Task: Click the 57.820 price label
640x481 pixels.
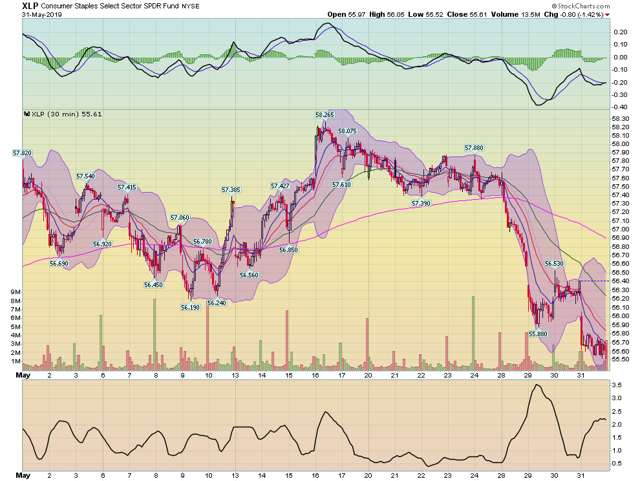Action: pos(22,153)
